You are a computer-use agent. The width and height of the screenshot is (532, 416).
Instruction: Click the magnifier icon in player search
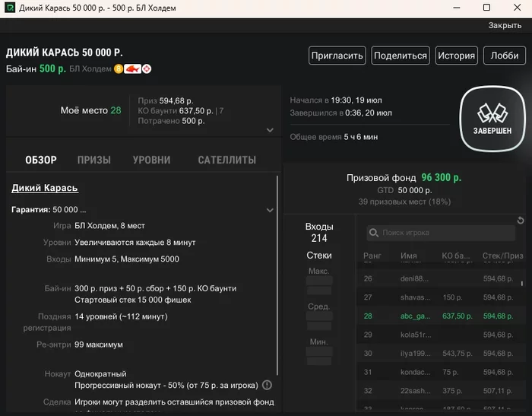pos(374,233)
